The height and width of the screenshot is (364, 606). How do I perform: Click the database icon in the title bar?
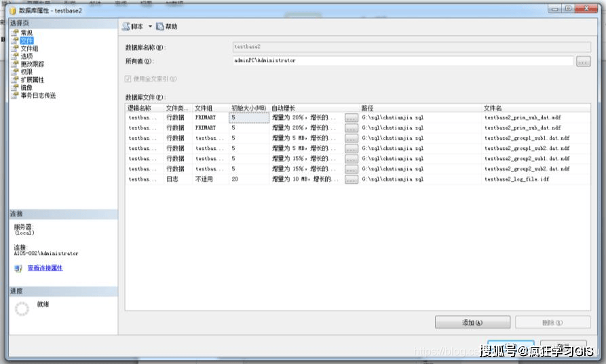pyautogui.click(x=13, y=11)
